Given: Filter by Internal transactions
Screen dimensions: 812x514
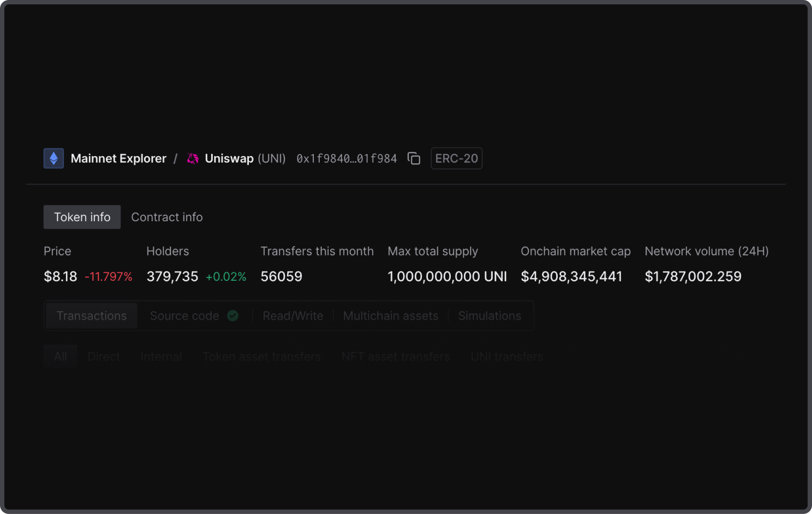Looking at the screenshot, I should point(161,357).
